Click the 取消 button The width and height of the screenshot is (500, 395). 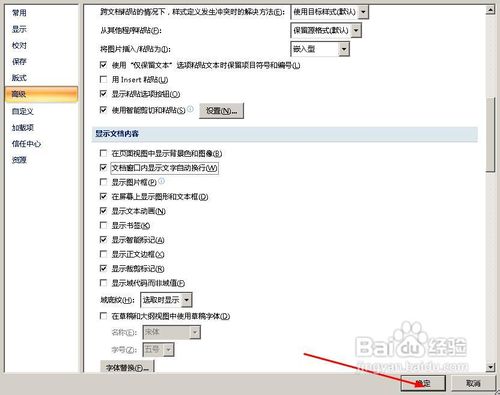(x=473, y=383)
